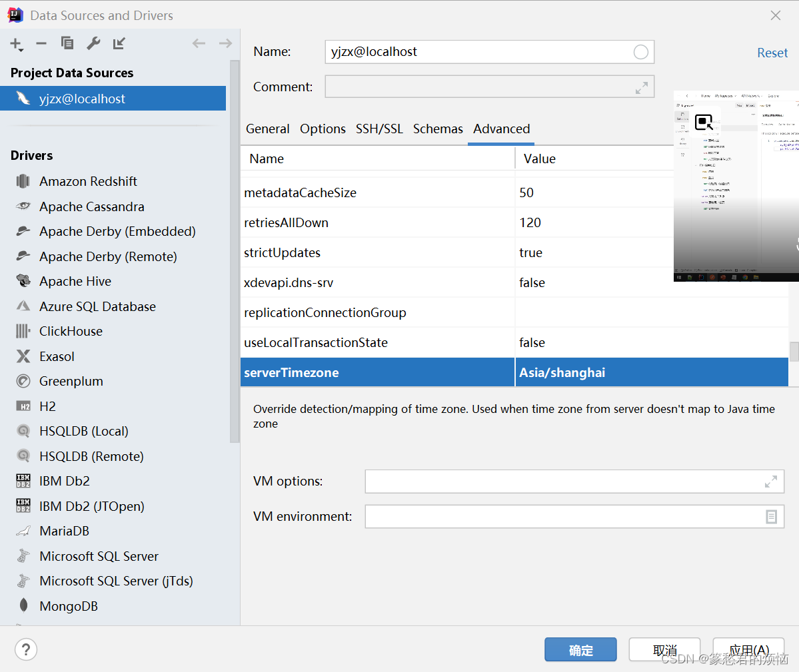Remove the selected data source using the minus icon
799x672 pixels.
click(x=41, y=43)
